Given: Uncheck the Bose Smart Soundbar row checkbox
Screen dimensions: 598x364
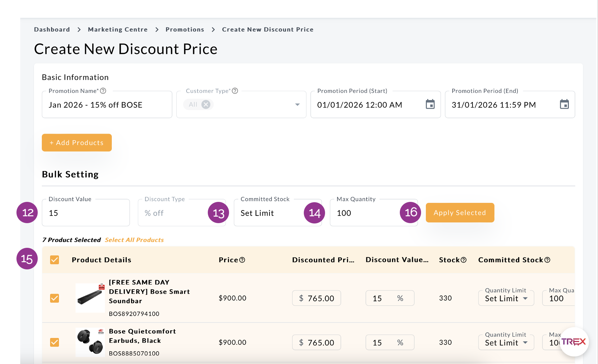Looking at the screenshot, I should (55, 298).
